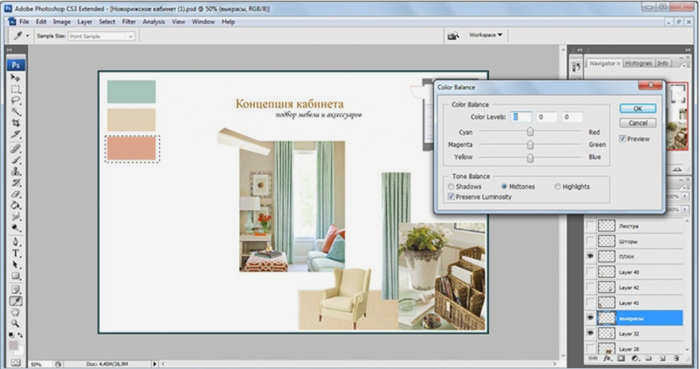Open the Workspace dropdown menu
The width and height of the screenshot is (700, 369).
pos(485,35)
